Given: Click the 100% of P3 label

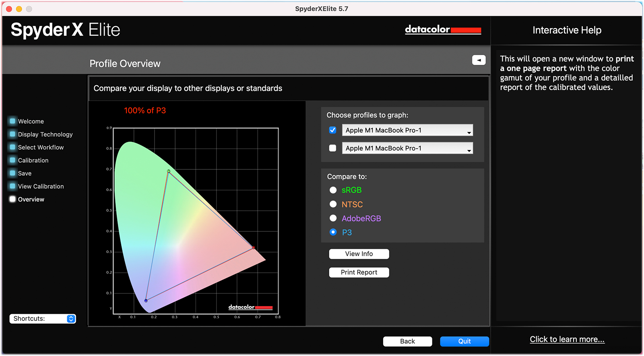Looking at the screenshot, I should (x=145, y=111).
